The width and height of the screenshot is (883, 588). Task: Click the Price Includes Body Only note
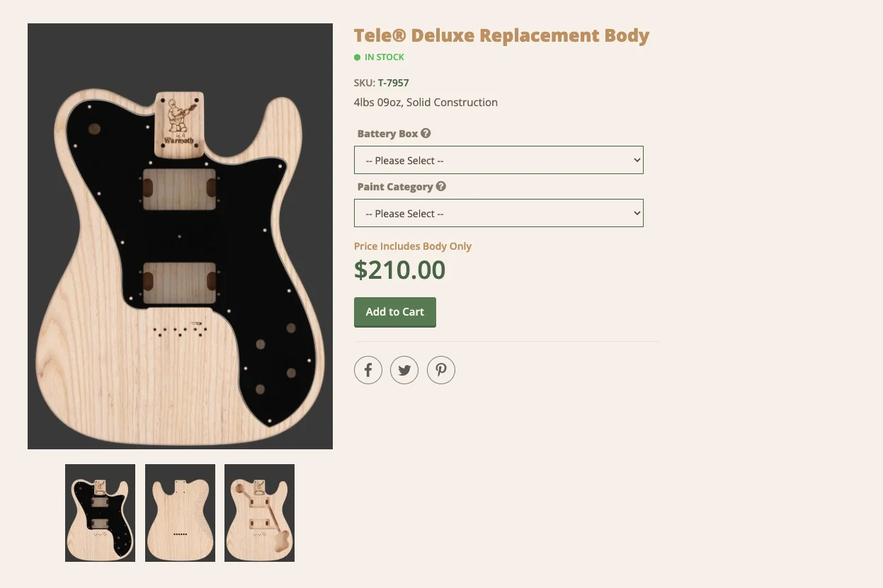click(413, 246)
